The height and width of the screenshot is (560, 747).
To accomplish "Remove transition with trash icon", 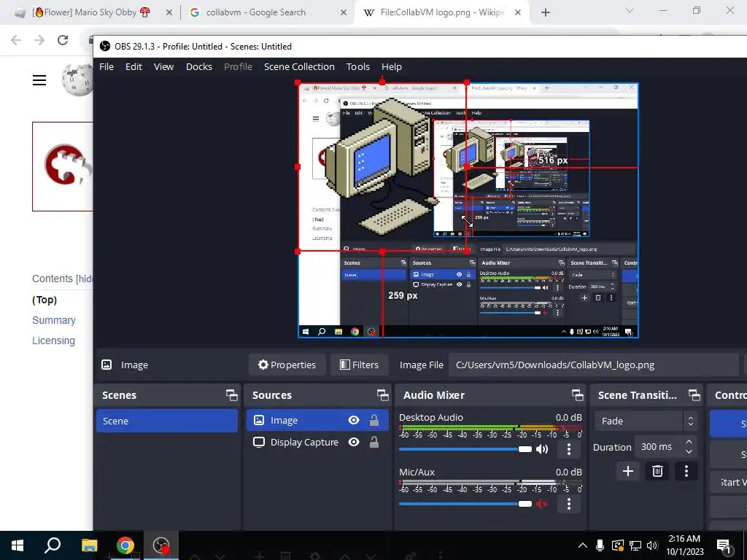I will pos(657,471).
